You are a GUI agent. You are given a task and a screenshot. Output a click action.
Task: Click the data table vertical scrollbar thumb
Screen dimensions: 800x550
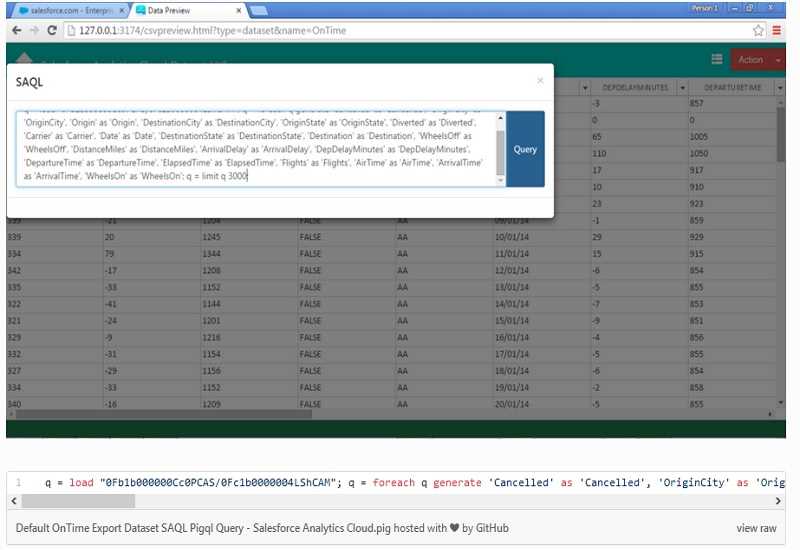pos(781,134)
